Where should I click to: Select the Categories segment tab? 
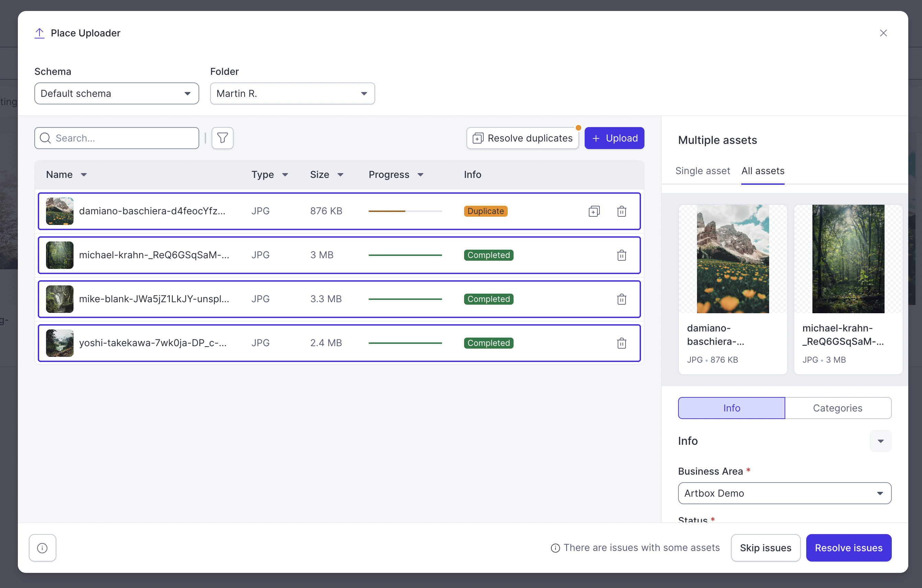pos(838,408)
